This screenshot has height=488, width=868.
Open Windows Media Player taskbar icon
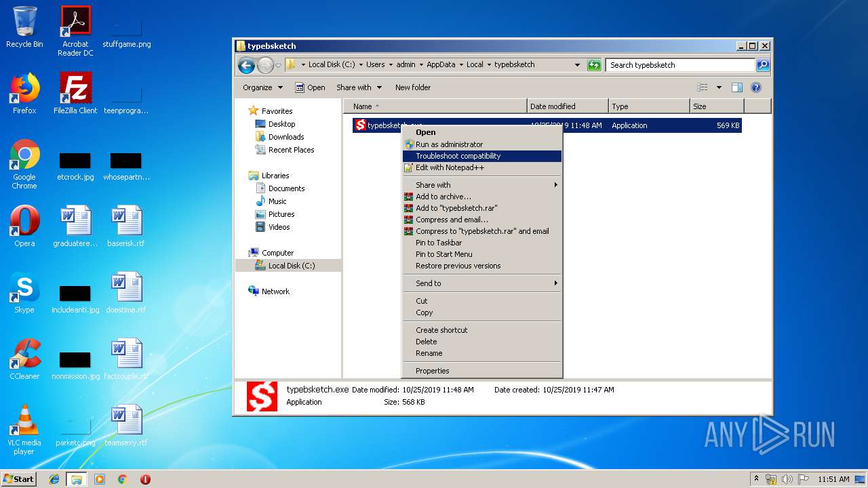tap(100, 479)
